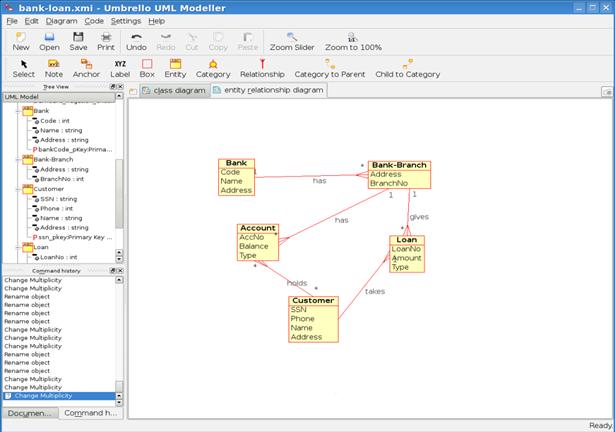Switch to entity relationship diagram tab
The height and width of the screenshot is (432, 615).
[x=269, y=90]
